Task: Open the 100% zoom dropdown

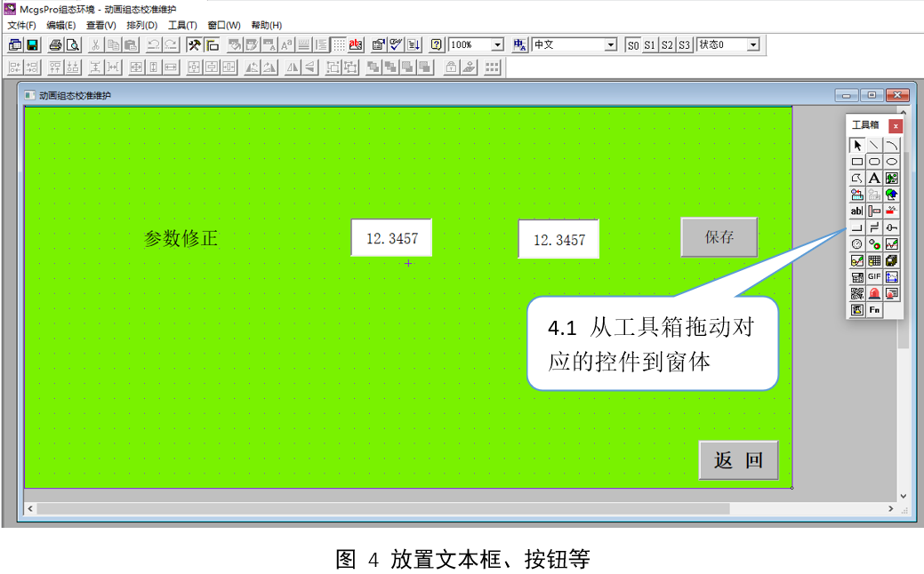Action: tap(497, 44)
